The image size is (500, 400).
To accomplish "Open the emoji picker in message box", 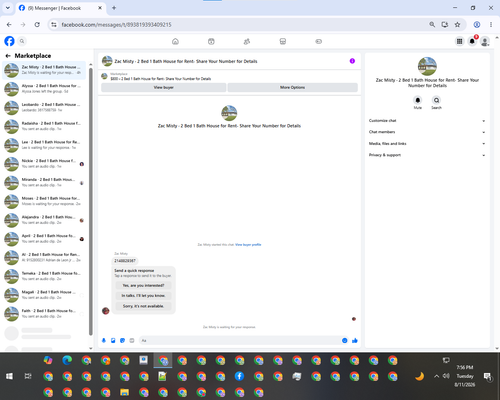I will [x=345, y=340].
